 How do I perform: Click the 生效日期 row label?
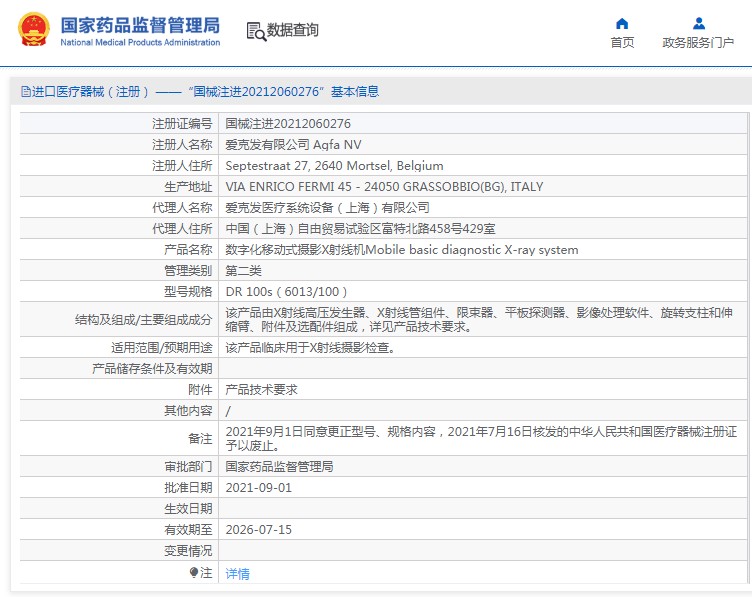[x=188, y=509]
